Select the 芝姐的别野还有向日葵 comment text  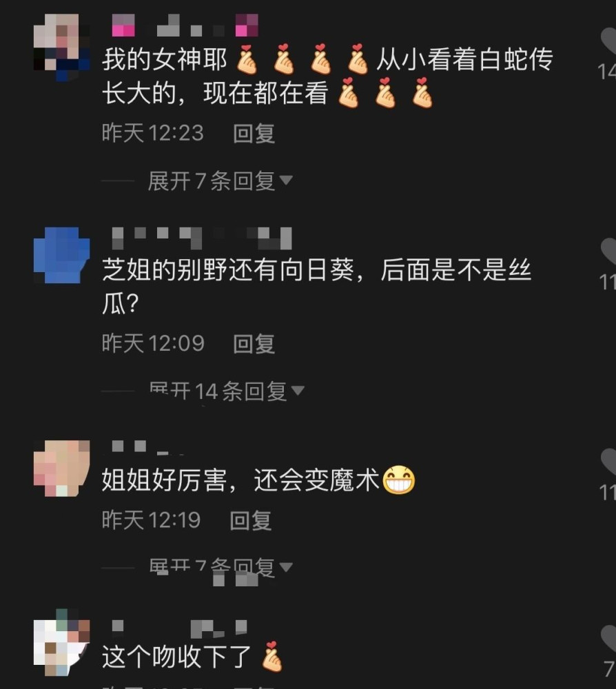coord(317,287)
